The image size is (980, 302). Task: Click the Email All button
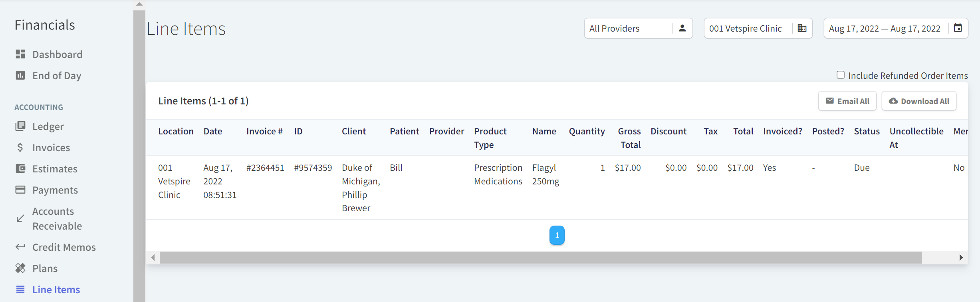pos(847,101)
